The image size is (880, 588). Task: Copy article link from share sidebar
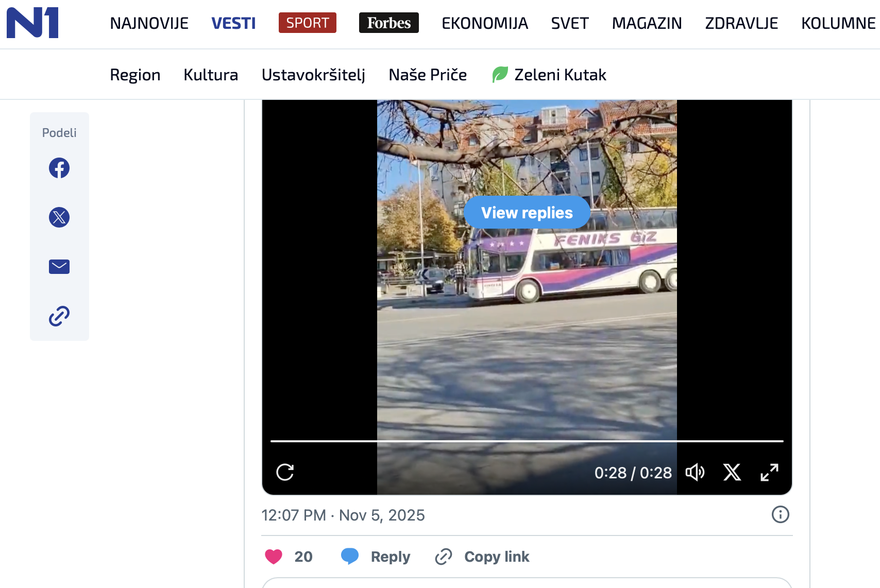59,316
